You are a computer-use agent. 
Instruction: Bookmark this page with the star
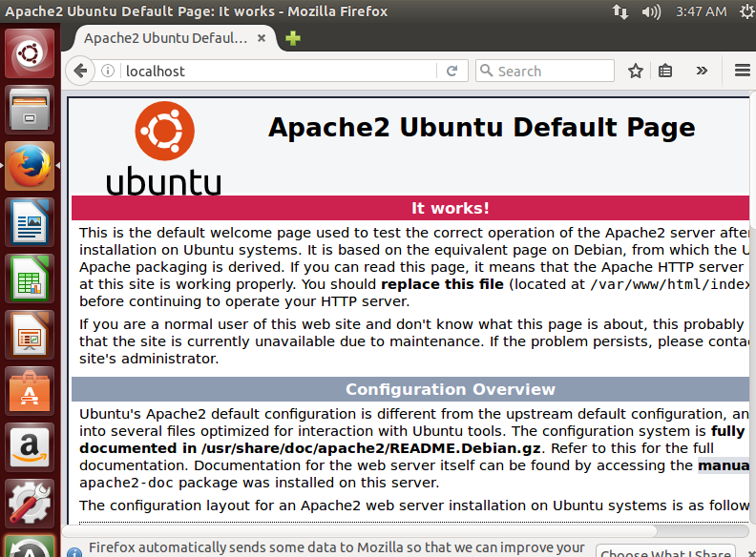point(636,71)
